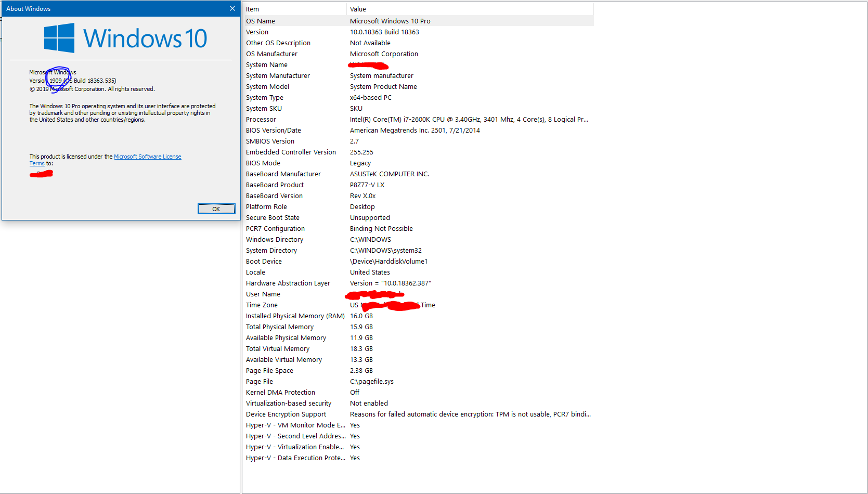Click the C:\pagefile.sys value
This screenshot has width=868, height=494.
click(x=372, y=381)
